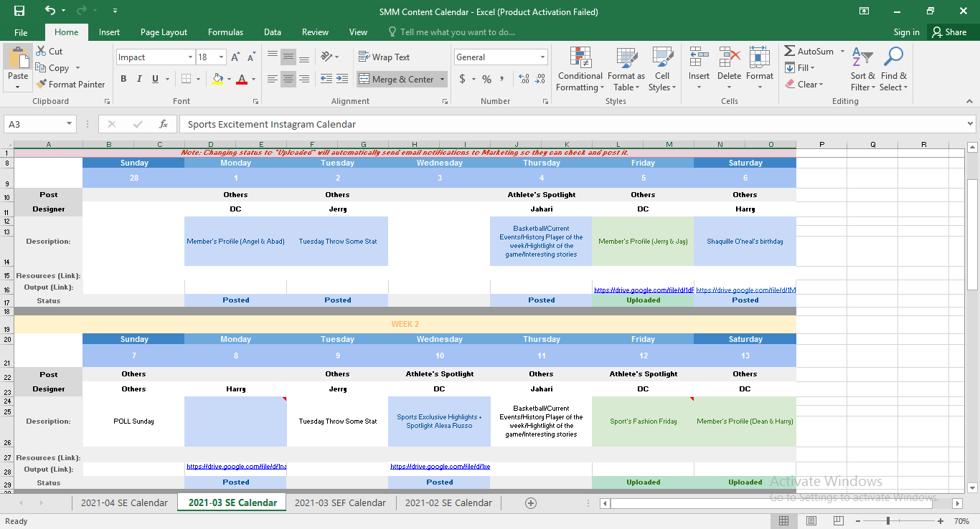This screenshot has height=529, width=980.
Task: Toggle Italic formatting
Action: click(x=139, y=79)
